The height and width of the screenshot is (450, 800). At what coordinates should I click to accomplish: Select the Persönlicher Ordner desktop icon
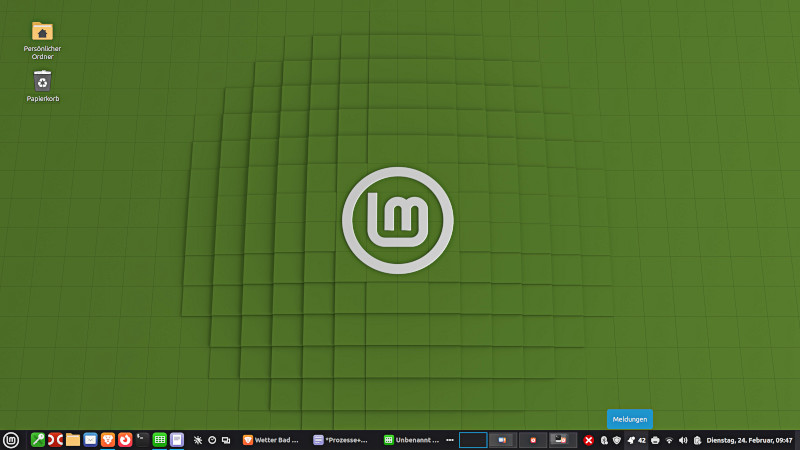tap(42, 40)
